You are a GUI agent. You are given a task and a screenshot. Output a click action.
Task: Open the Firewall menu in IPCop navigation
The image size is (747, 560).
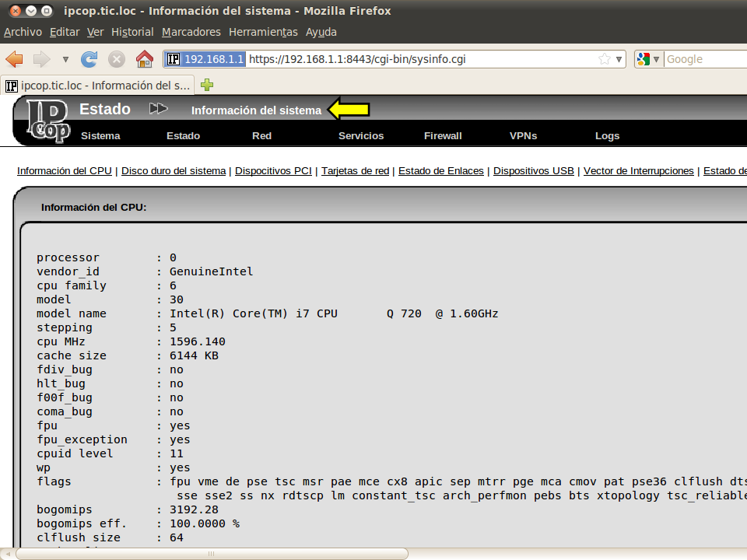443,135
